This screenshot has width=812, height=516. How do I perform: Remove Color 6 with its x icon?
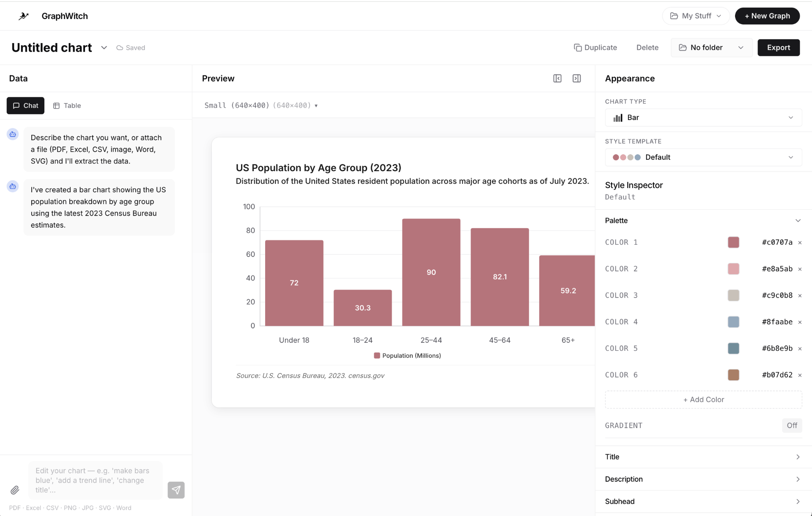[x=800, y=375]
